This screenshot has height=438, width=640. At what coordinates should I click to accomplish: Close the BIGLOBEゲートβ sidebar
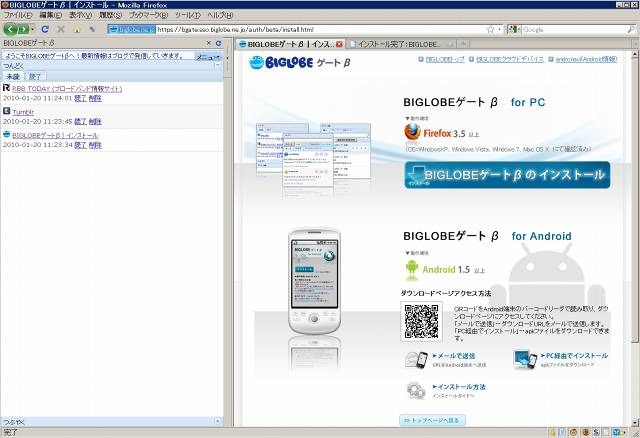(209, 43)
